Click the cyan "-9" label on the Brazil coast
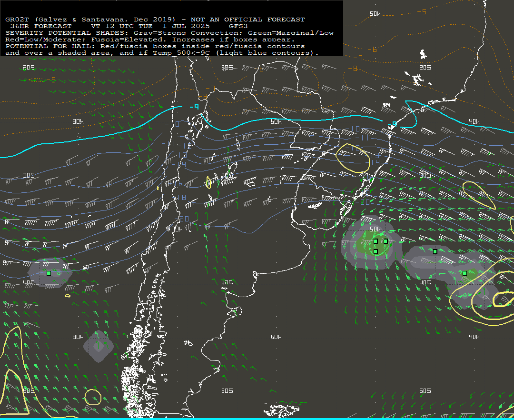The image size is (514, 420). (x=393, y=124)
